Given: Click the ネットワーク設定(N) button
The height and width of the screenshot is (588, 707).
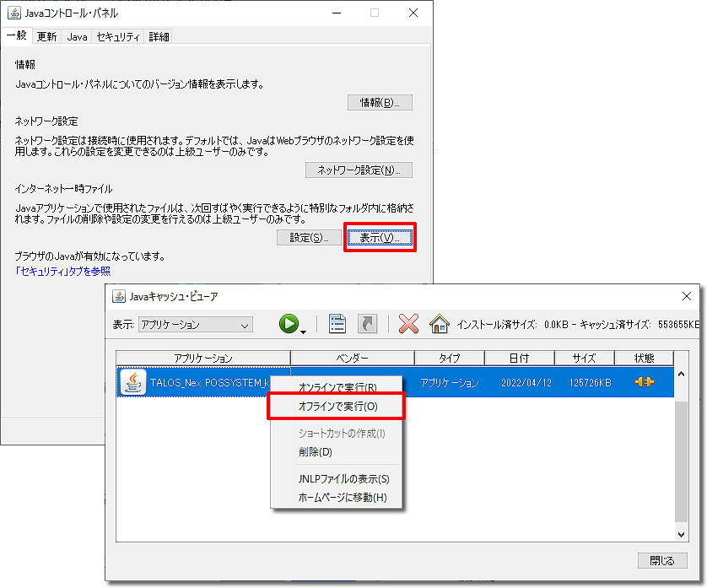Looking at the screenshot, I should 358,169.
